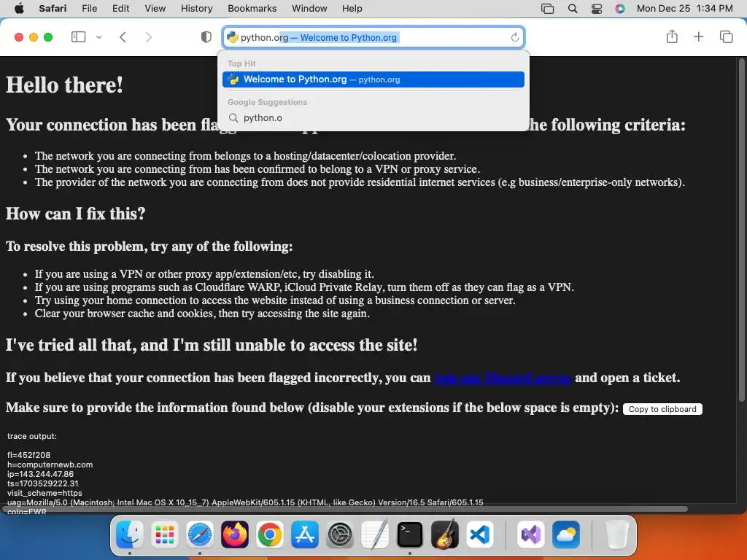The image size is (747, 560).
Task: Open the History menu
Action: coord(196,8)
